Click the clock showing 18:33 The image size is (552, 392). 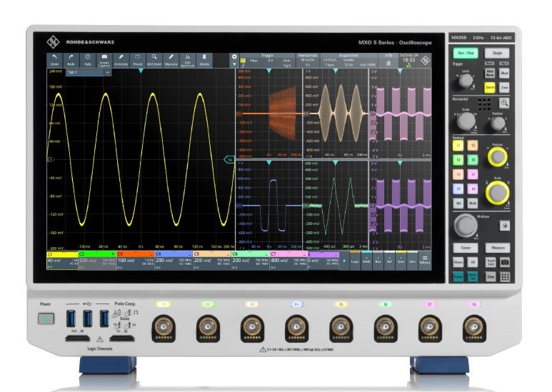coord(408,60)
